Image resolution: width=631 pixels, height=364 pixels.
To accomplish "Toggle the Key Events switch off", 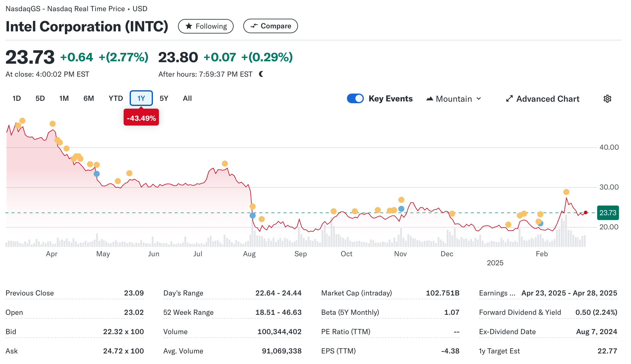I will pyautogui.click(x=355, y=99).
